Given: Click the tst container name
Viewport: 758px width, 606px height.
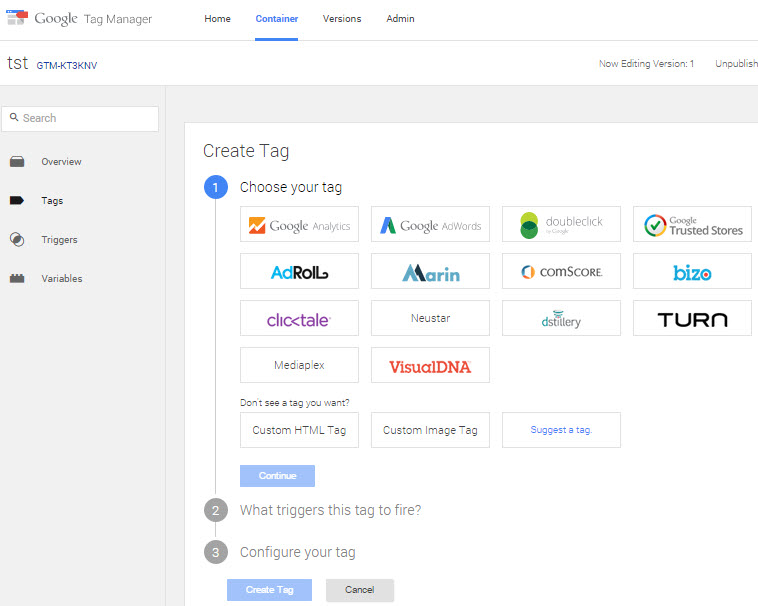Looking at the screenshot, I should (17, 63).
